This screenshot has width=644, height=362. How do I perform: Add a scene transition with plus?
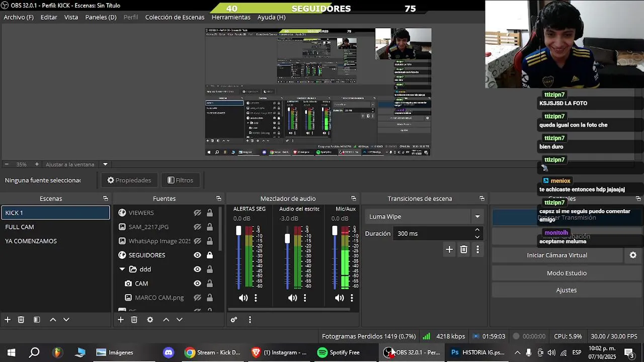coord(449,249)
